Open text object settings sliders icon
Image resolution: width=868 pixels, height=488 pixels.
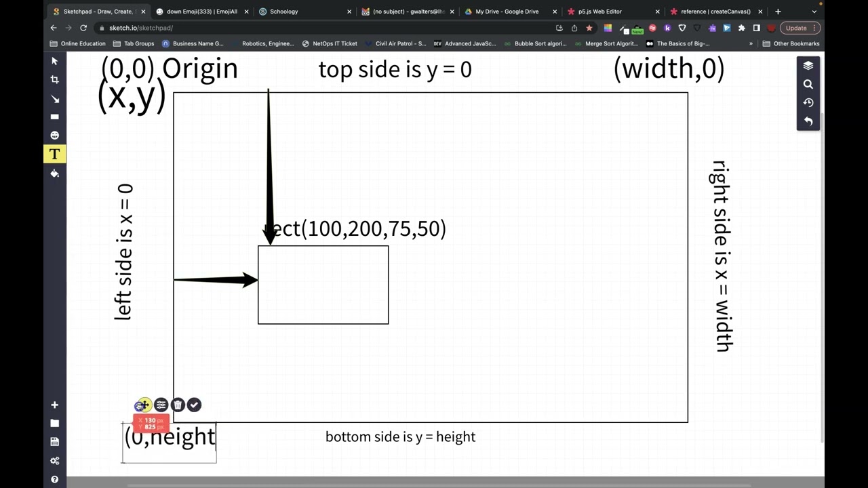(x=161, y=405)
